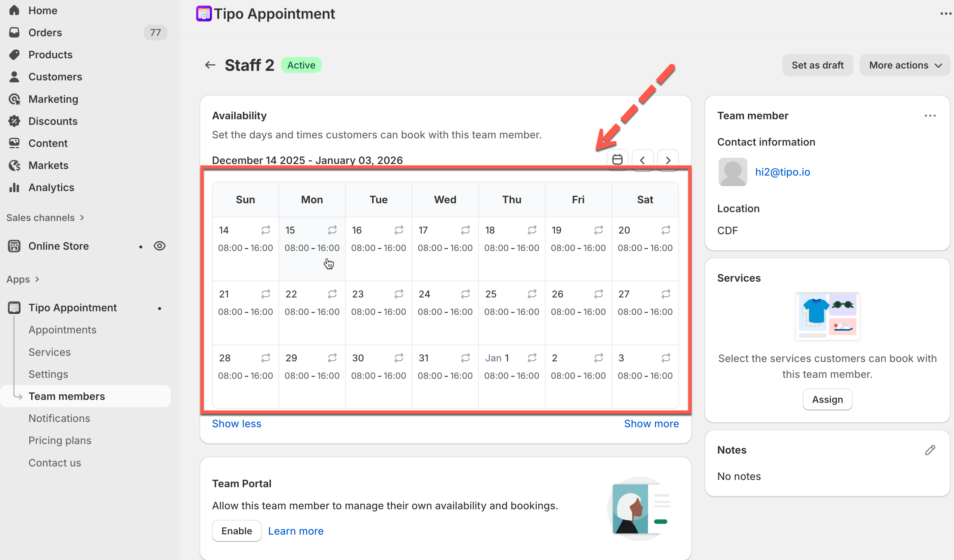The image size is (954, 560).
Task: Click the back arrow beside Staff 2
Action: [210, 65]
